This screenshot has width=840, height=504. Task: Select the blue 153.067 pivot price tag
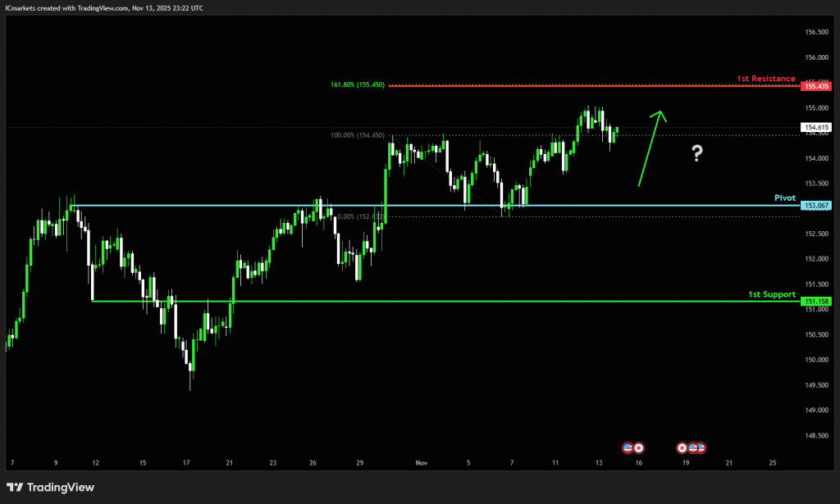pos(817,207)
